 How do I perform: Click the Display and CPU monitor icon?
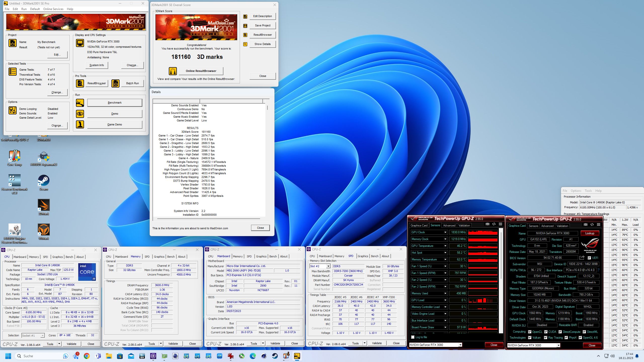(x=80, y=43)
